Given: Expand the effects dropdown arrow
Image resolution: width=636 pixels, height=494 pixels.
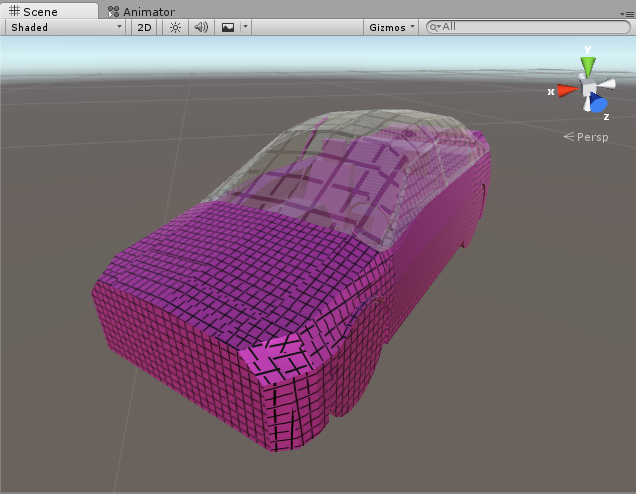Looking at the screenshot, I should click(244, 27).
